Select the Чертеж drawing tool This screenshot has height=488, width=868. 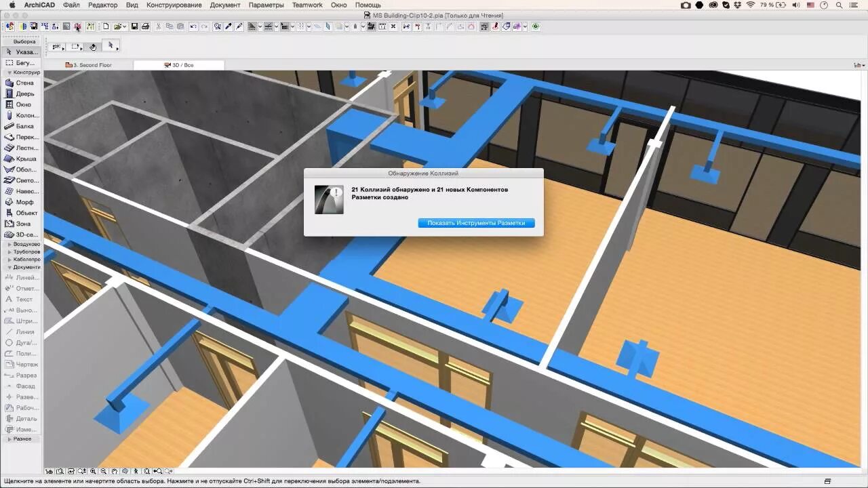[21, 364]
